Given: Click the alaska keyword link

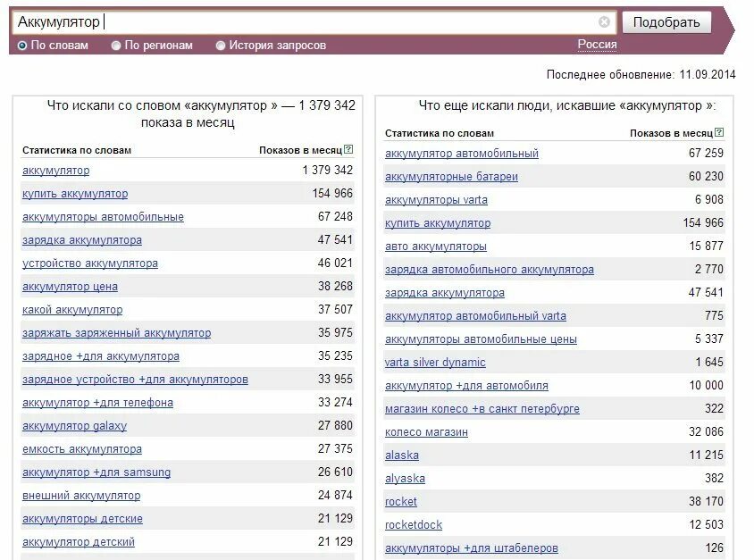Looking at the screenshot, I should click(x=401, y=455).
